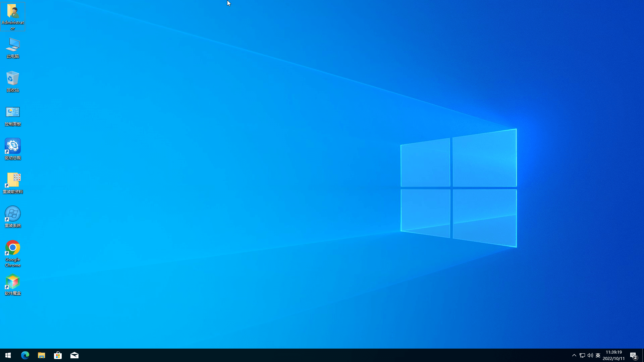
Task: Select the 重装前资料 folder shortcut
Action: [x=13, y=180]
